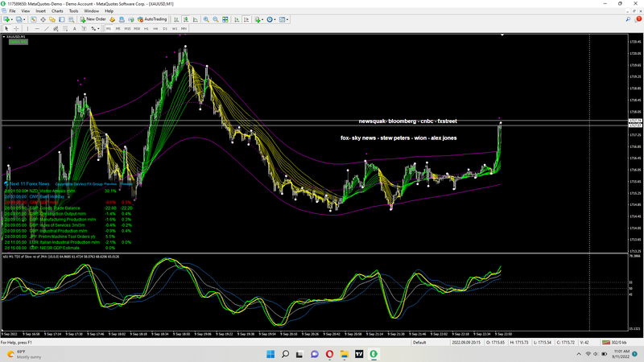
Task: Expand the New Chart dropdown arrow
Action: 11,19
